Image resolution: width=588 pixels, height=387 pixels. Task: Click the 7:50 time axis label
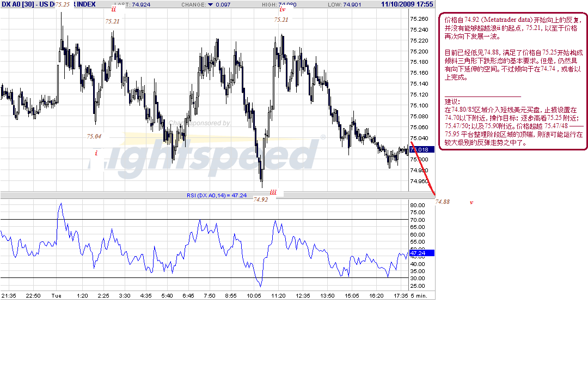(209, 296)
